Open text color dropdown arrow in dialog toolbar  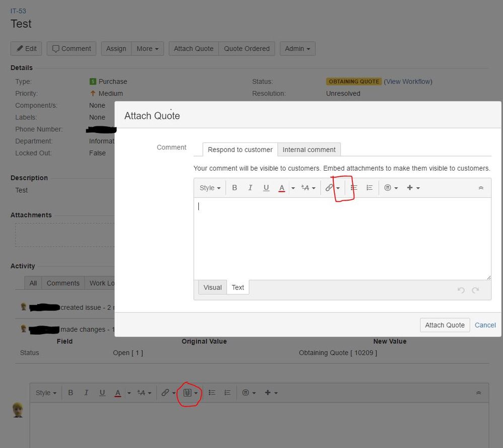point(293,188)
